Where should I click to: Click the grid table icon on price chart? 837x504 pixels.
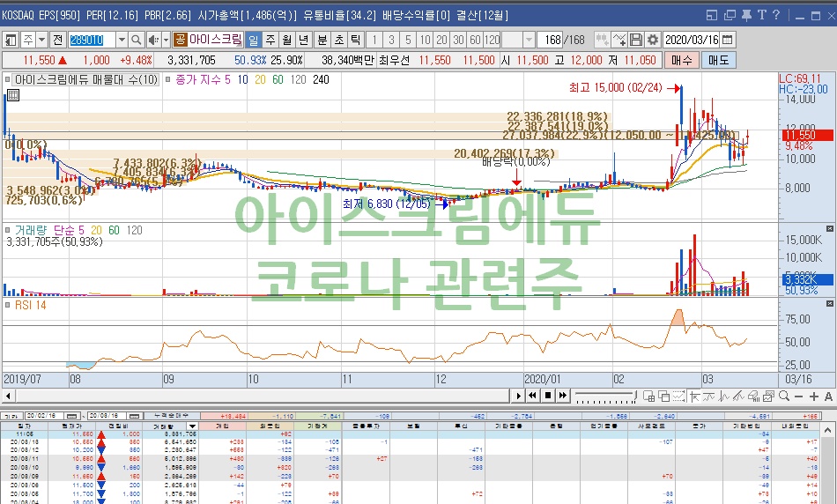point(13,95)
